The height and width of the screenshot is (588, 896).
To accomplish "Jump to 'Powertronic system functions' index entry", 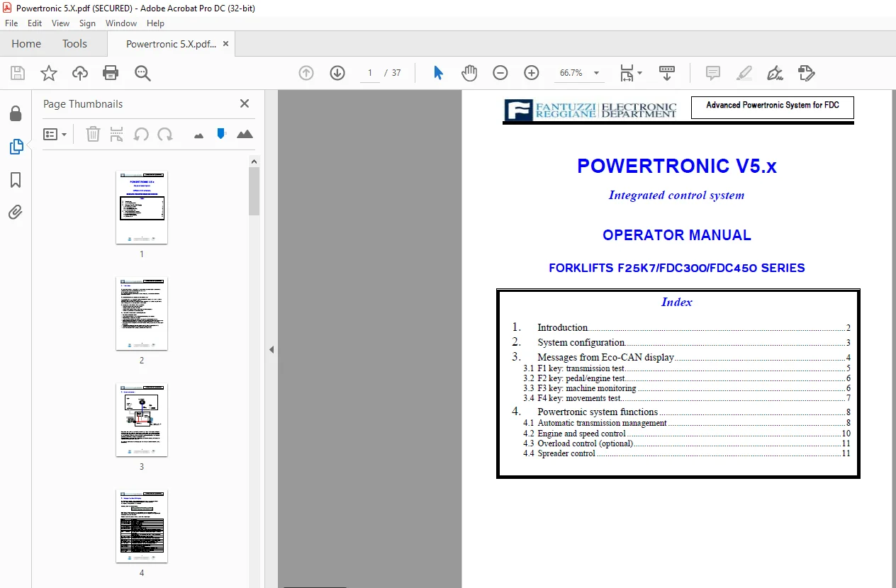I will tap(598, 412).
